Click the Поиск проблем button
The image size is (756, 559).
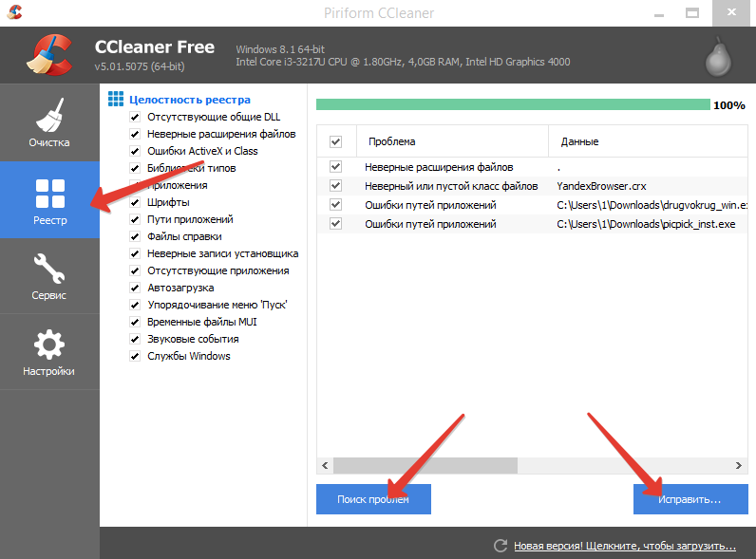click(x=373, y=498)
